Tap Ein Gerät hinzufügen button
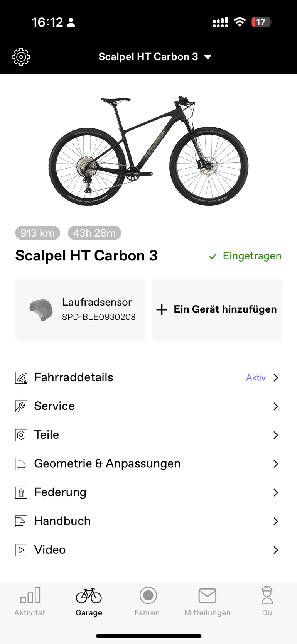Viewport: 297px width, 644px height. (x=217, y=309)
